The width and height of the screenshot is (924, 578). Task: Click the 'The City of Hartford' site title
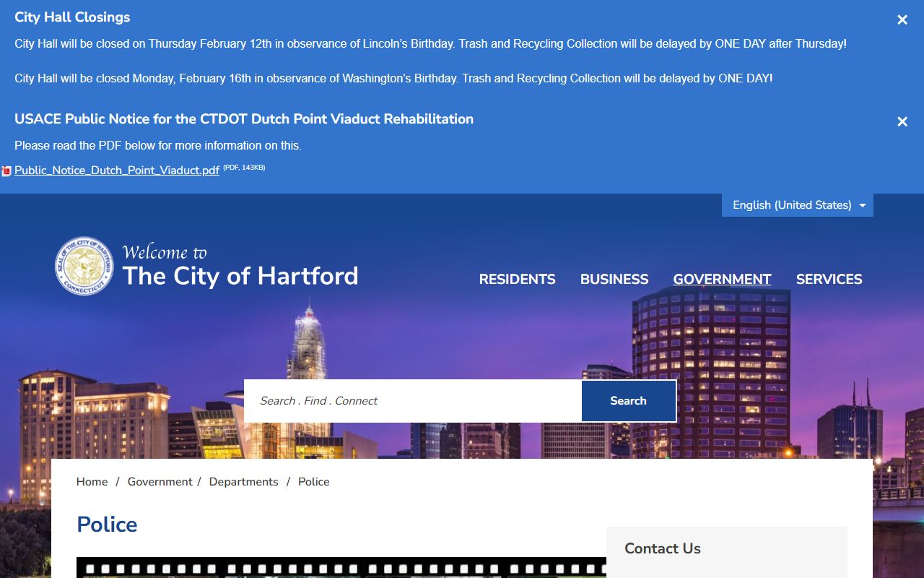[x=240, y=276]
